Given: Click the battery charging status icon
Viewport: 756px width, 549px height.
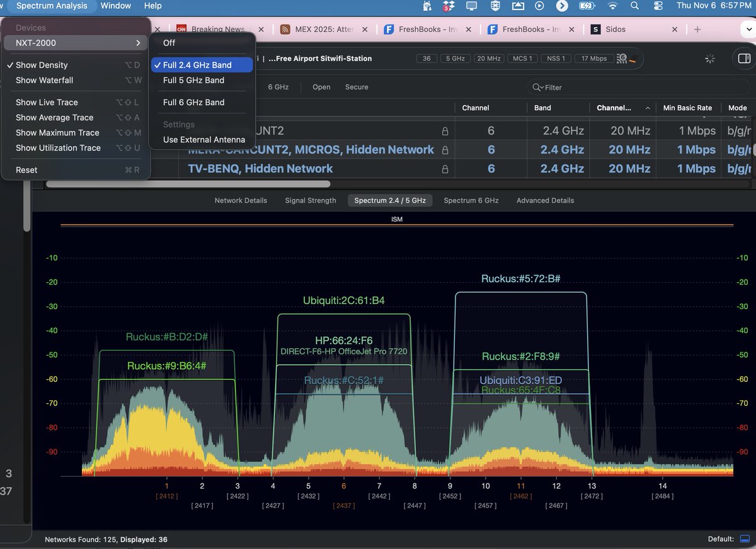Looking at the screenshot, I should pyautogui.click(x=587, y=6).
